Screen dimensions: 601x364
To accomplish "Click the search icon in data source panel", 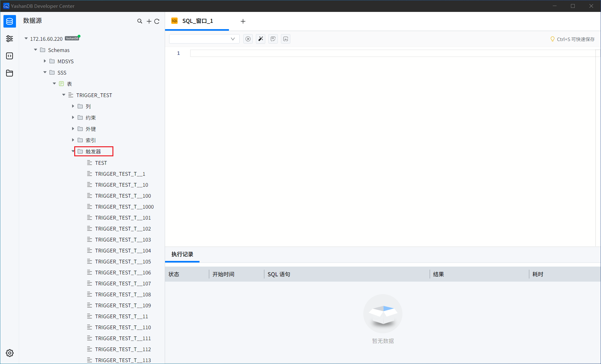I will (x=140, y=21).
